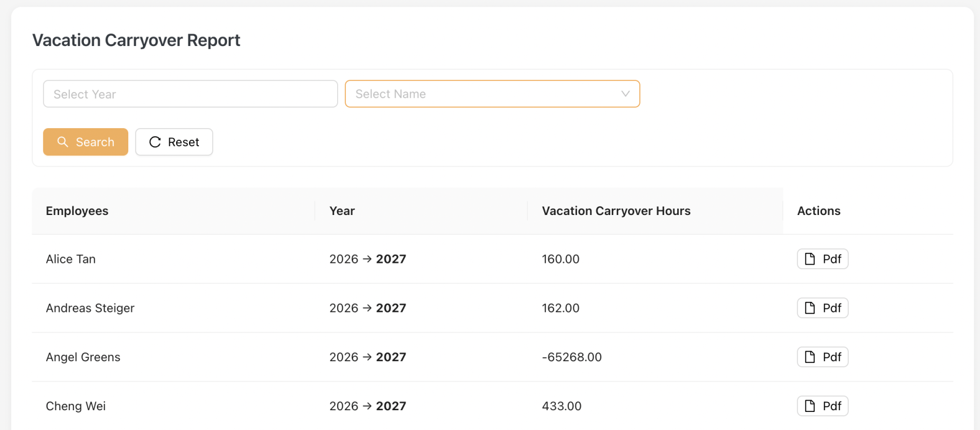Select the Alice Tan employee name

(71, 259)
